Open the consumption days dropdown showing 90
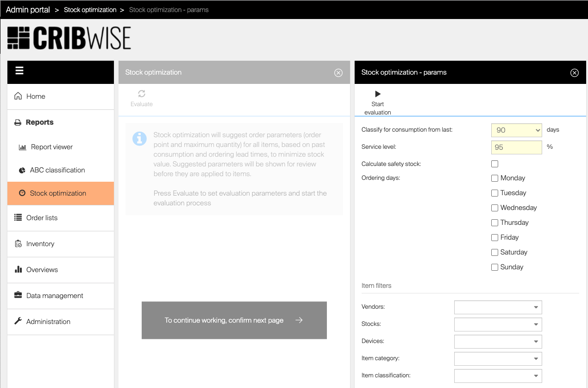 click(516, 130)
